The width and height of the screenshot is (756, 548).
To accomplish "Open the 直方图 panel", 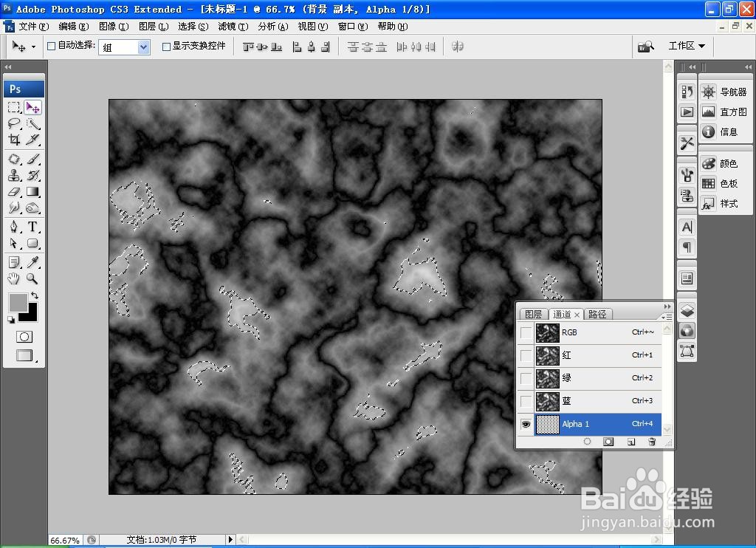I will coord(725,112).
